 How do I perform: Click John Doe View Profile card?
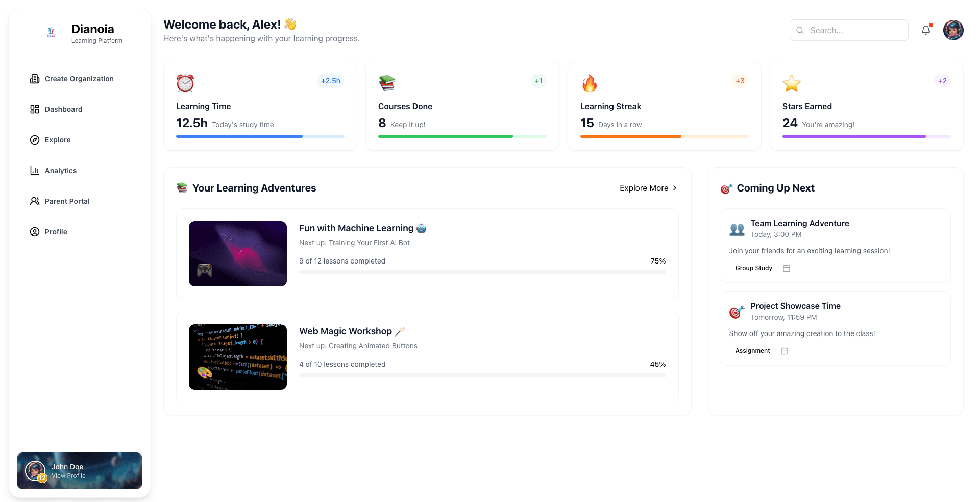[x=80, y=471]
